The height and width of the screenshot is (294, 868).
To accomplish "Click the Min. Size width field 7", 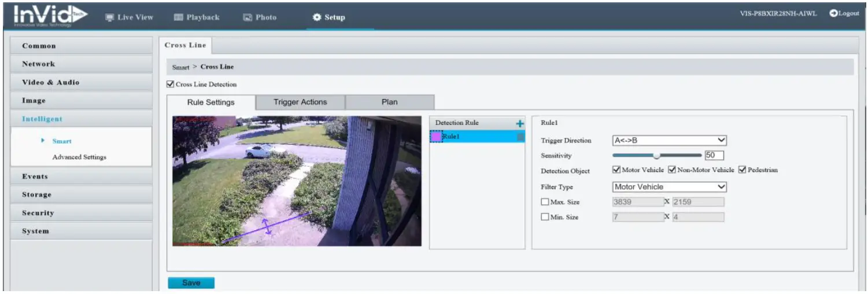I will pos(638,217).
